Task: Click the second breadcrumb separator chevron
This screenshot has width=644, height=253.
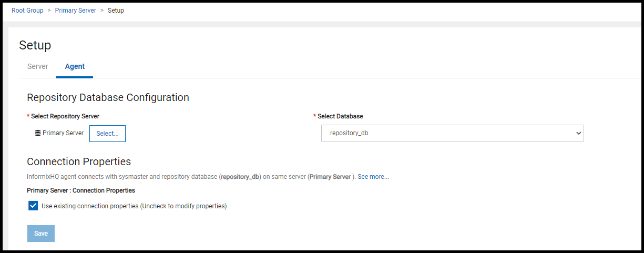Action: pos(102,11)
